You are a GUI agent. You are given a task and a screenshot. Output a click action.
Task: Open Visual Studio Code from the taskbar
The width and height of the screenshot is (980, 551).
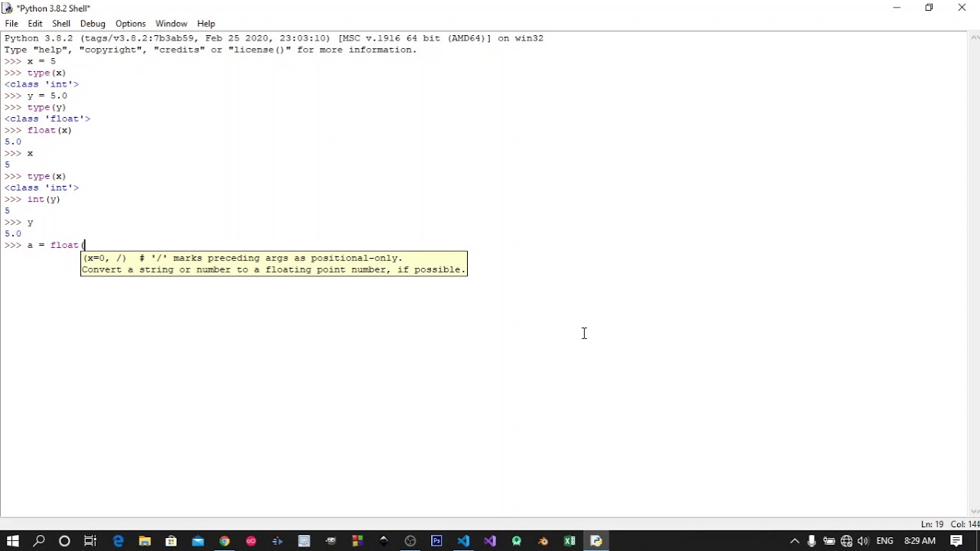pos(463,541)
